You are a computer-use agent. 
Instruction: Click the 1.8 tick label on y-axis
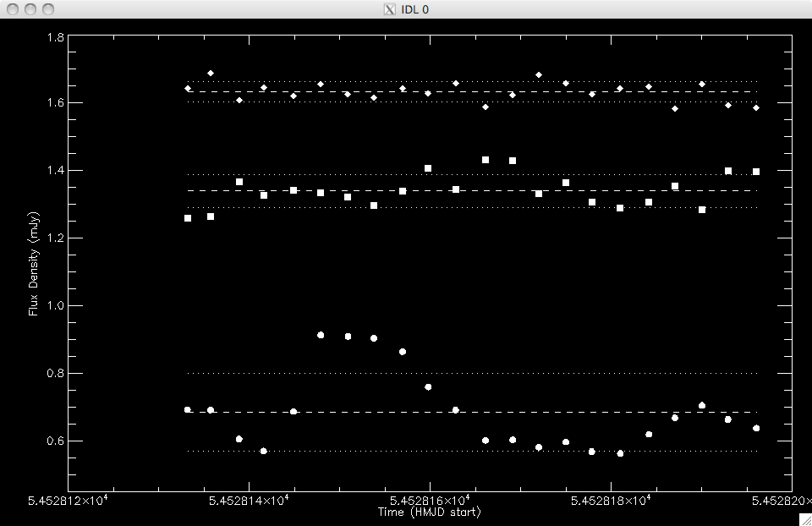point(55,38)
